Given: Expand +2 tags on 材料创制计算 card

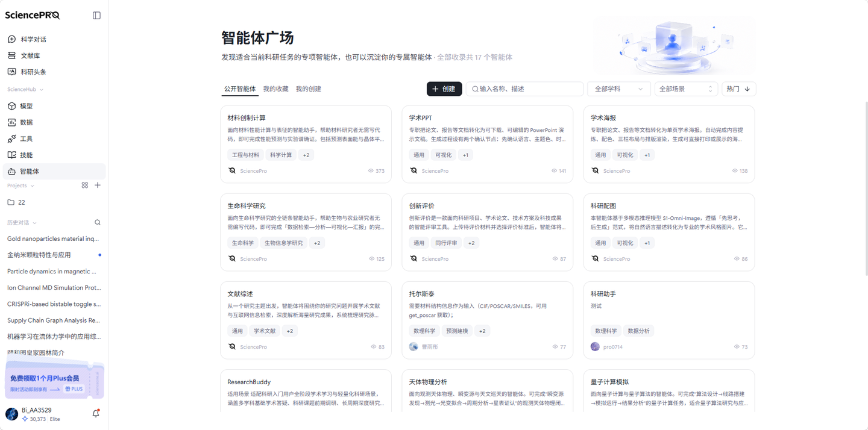Looking at the screenshot, I should pyautogui.click(x=306, y=155).
